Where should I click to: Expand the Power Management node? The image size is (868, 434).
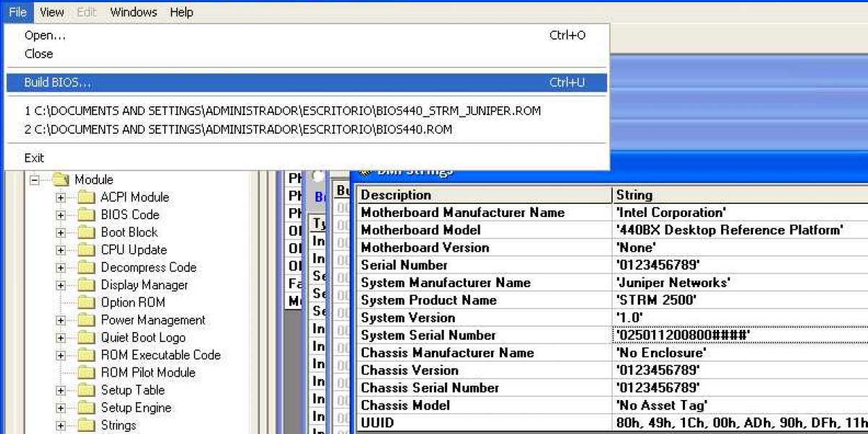click(x=61, y=320)
